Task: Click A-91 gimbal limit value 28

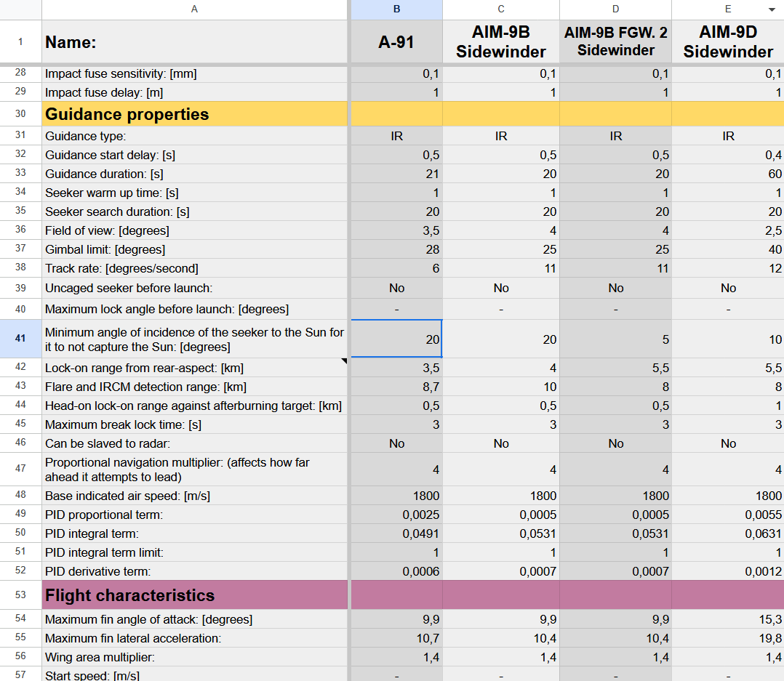Action: (396, 249)
